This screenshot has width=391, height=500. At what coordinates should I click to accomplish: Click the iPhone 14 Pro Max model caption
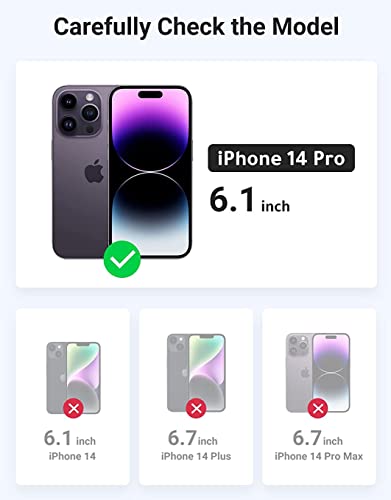coord(319,456)
